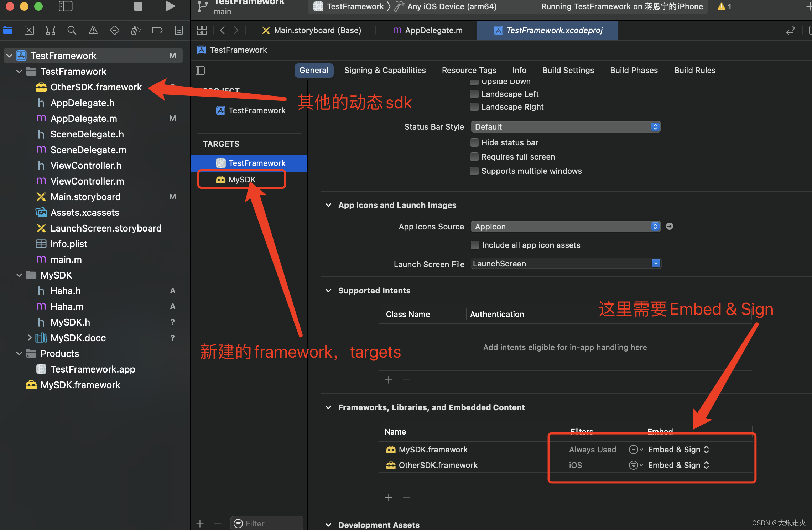Add a framework with plus button
Image resolution: width=812 pixels, height=530 pixels.
389,497
